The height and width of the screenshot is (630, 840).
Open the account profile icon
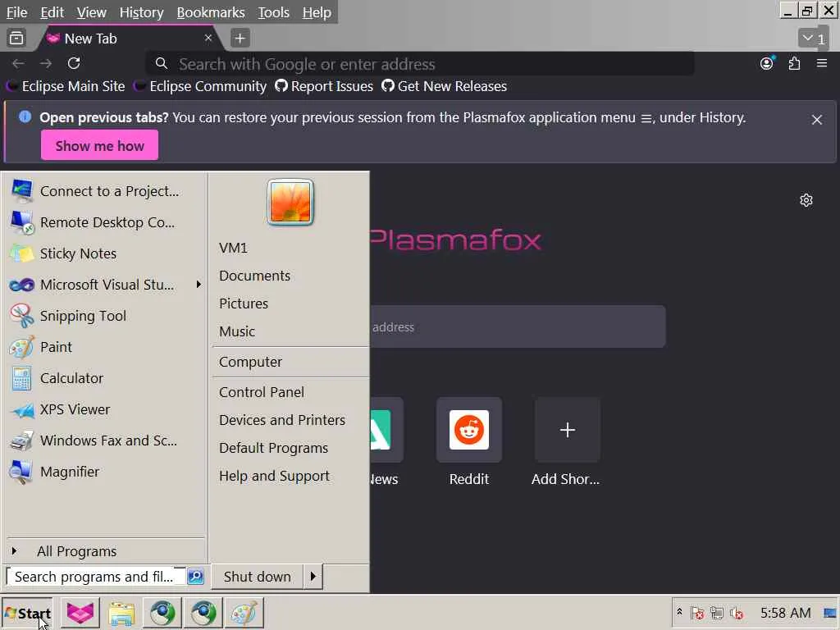click(767, 63)
